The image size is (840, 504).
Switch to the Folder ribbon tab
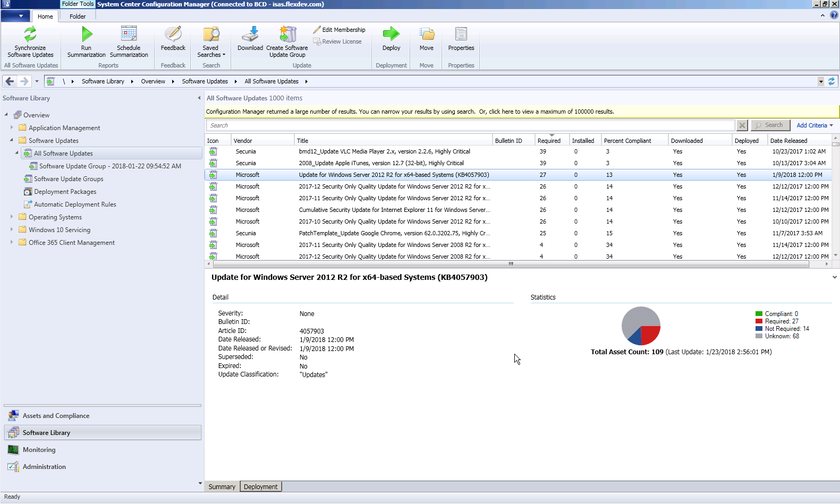78,16
